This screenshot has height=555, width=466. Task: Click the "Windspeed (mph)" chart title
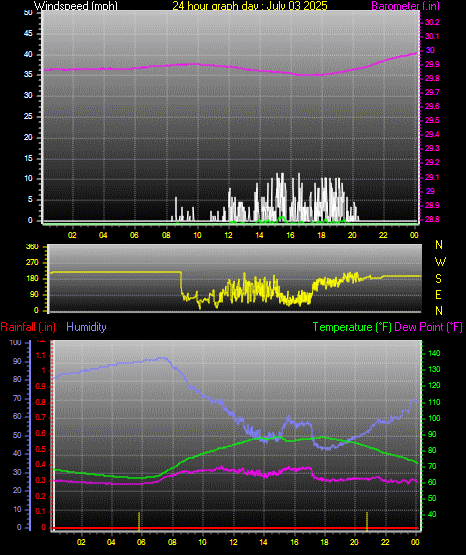[76, 6]
